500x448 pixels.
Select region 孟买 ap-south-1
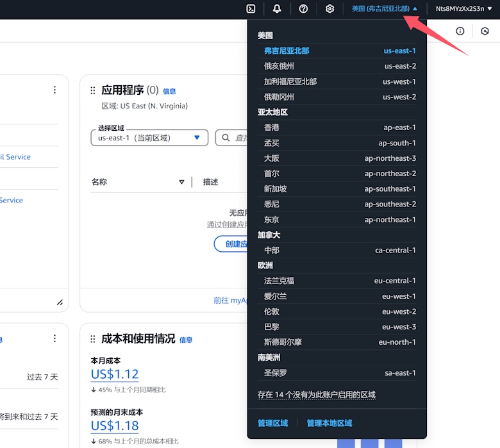[337, 143]
